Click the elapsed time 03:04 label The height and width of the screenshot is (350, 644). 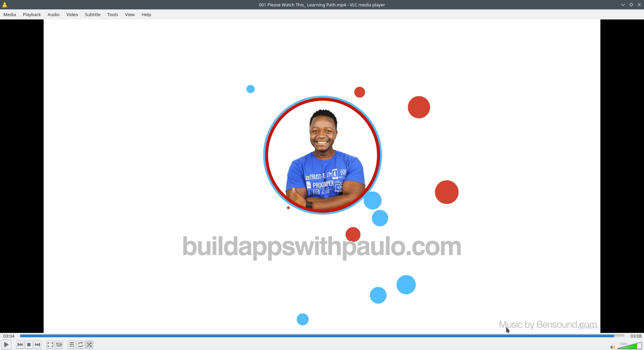pyautogui.click(x=9, y=336)
